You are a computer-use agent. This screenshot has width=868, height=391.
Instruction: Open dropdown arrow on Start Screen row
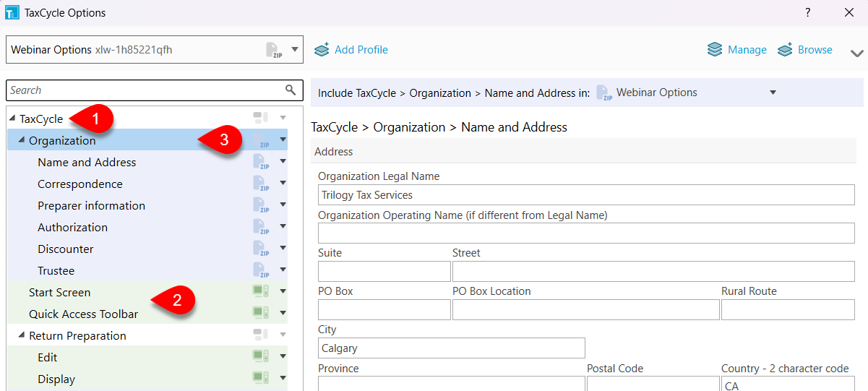point(283,291)
